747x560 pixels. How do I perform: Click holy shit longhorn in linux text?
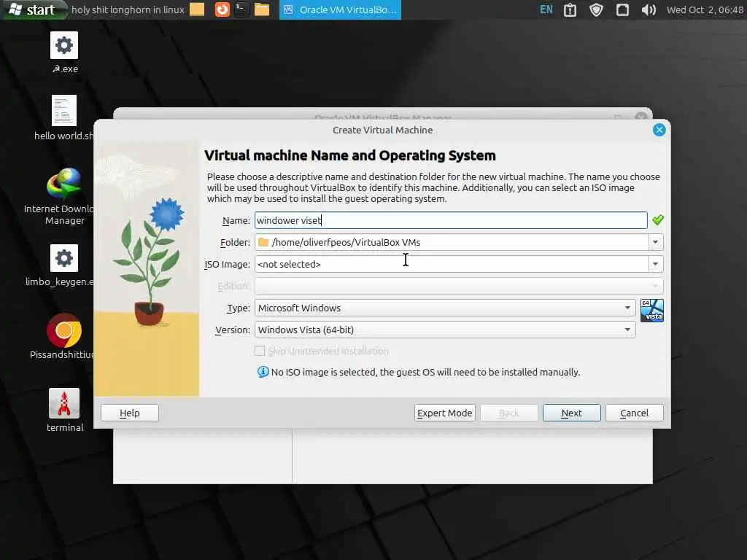(128, 9)
